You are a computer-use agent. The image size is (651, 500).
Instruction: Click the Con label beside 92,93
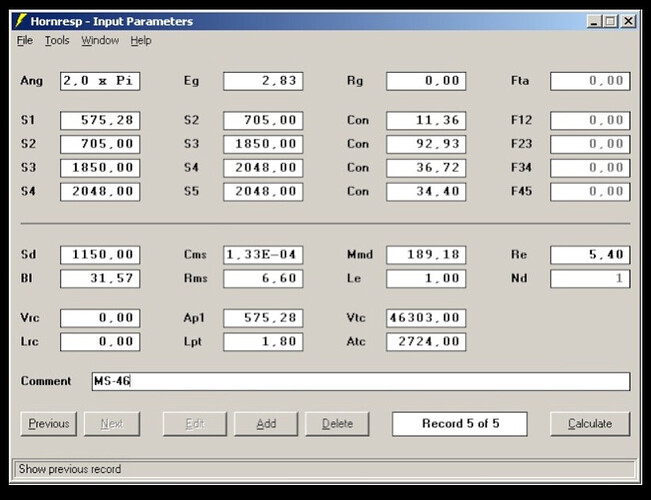[x=358, y=144]
